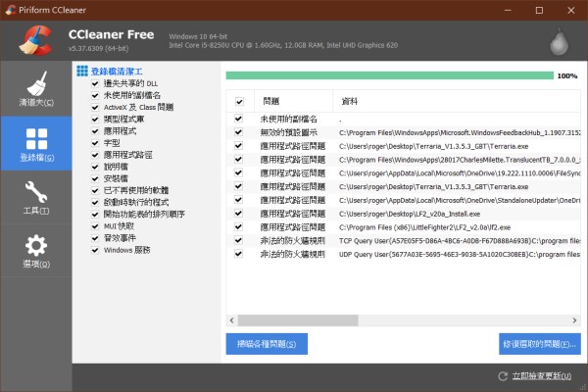
Task: Sort by the 資料 column header
Action: 457,101
